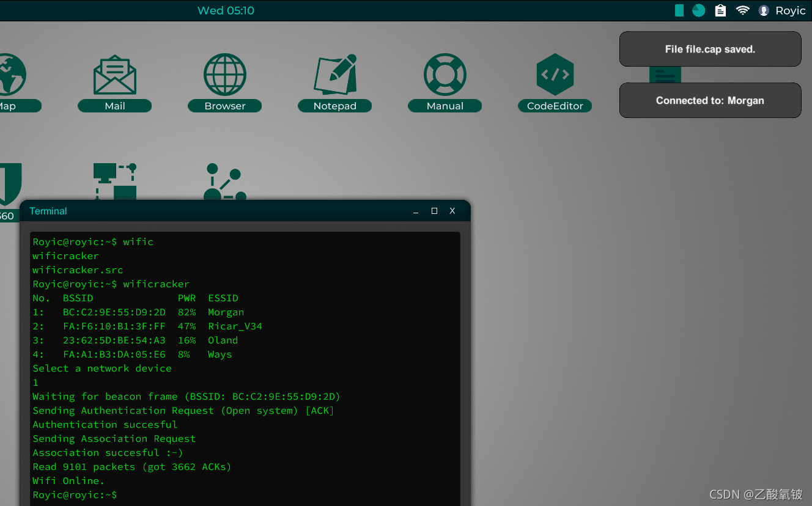
Task: Minimize the Terminal window
Action: click(416, 211)
